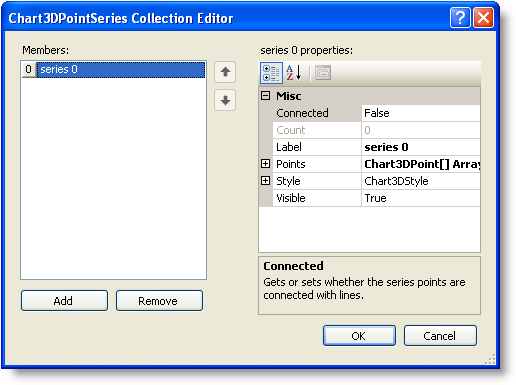Click the Chart3DStyle value cell
The image size is (516, 385).
click(421, 181)
